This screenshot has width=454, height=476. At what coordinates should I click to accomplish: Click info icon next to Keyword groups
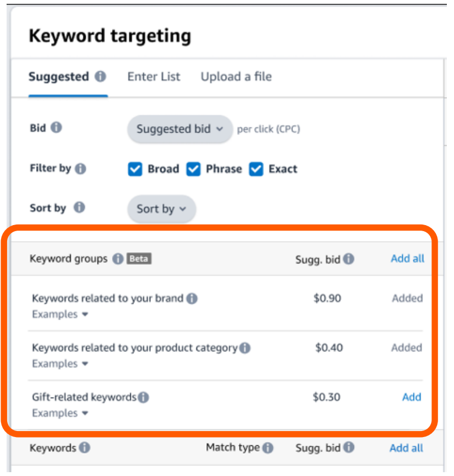[118, 259]
